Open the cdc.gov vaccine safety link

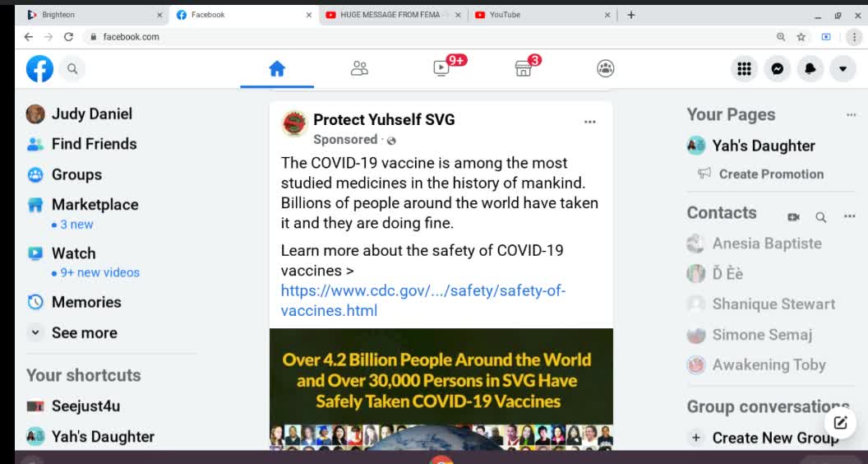click(x=423, y=300)
